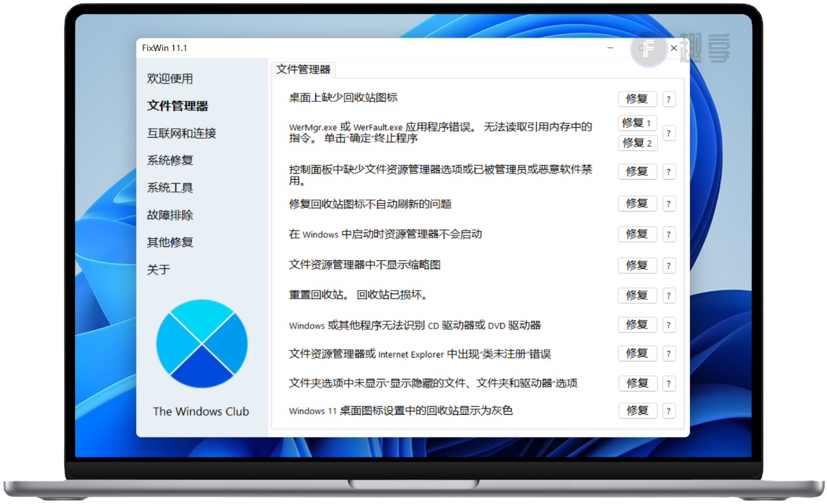Open help ? for 类未注册 error

click(x=669, y=354)
